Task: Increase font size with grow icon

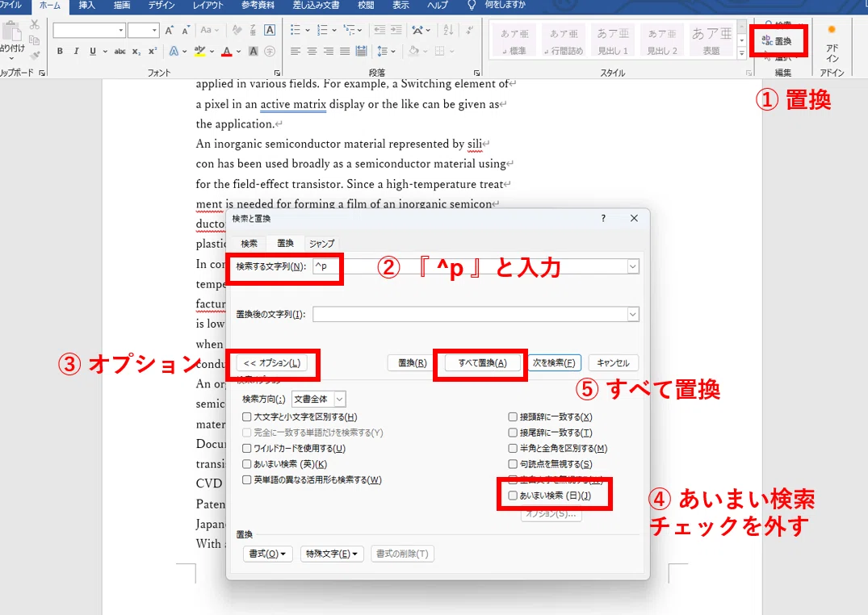Action: click(x=170, y=30)
